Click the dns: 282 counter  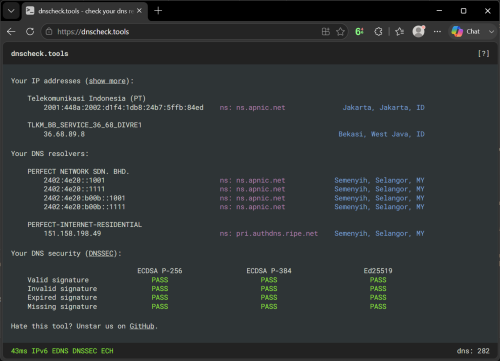click(473, 351)
